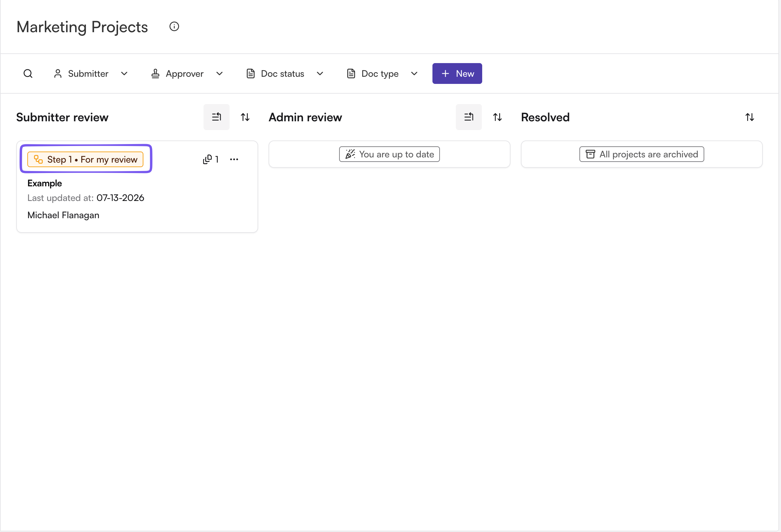Sort the Admin review column
This screenshot has height=532, width=781.
point(497,117)
